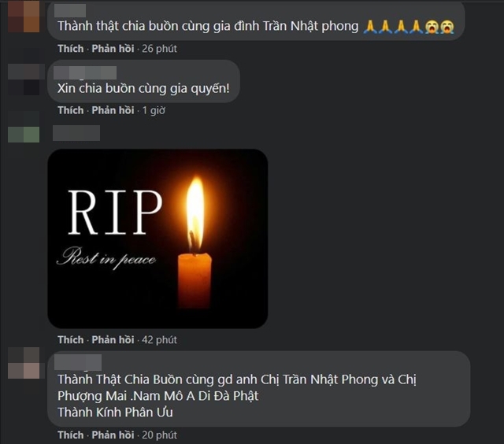The height and width of the screenshot is (444, 504).
Task: Click the blurred name above the RIP image
Action: (76, 133)
